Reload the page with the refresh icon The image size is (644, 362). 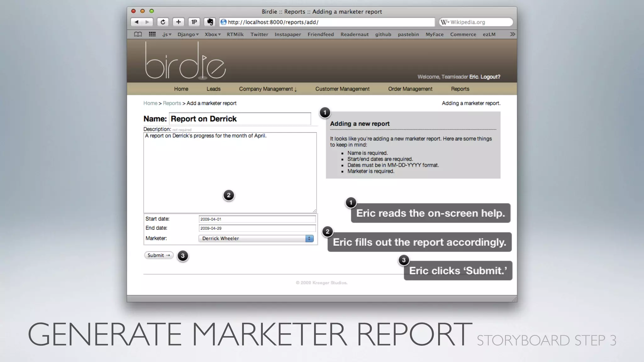pos(163,22)
